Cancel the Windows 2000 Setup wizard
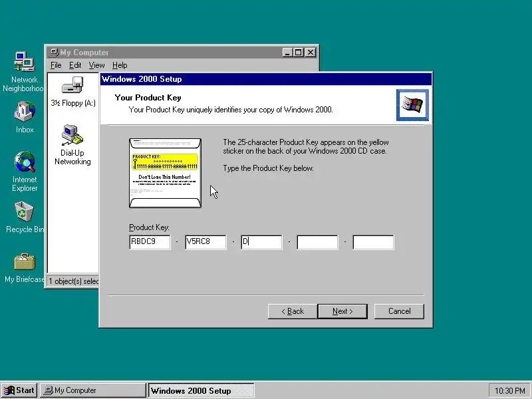 tap(399, 311)
